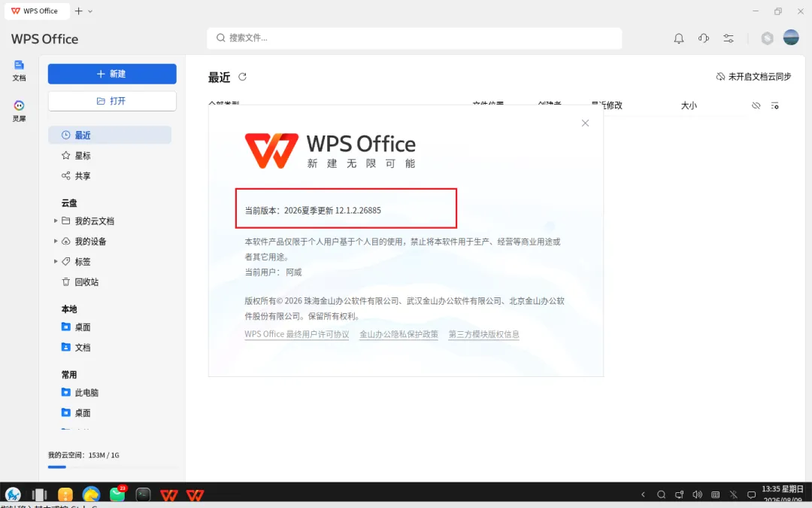The width and height of the screenshot is (812, 508).
Task: Open the tray bluetooth icon
Action: (733, 494)
